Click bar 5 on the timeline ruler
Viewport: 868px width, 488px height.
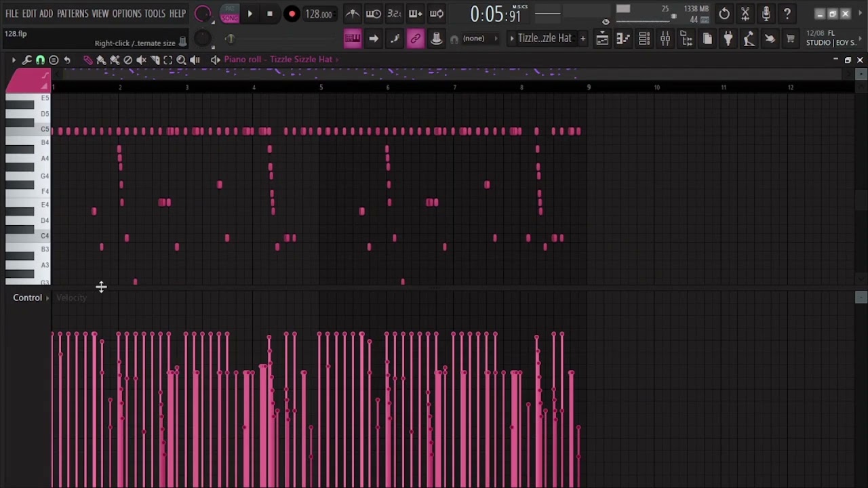321,87
